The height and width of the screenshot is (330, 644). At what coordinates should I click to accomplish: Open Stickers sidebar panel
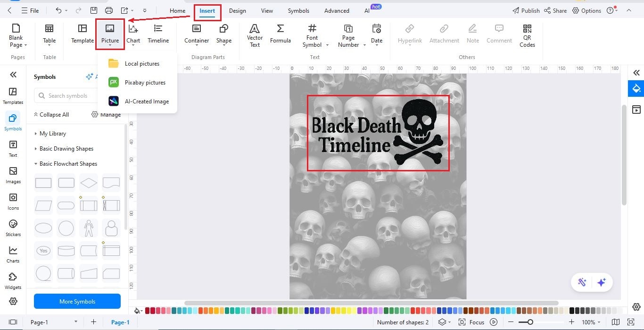(x=13, y=228)
